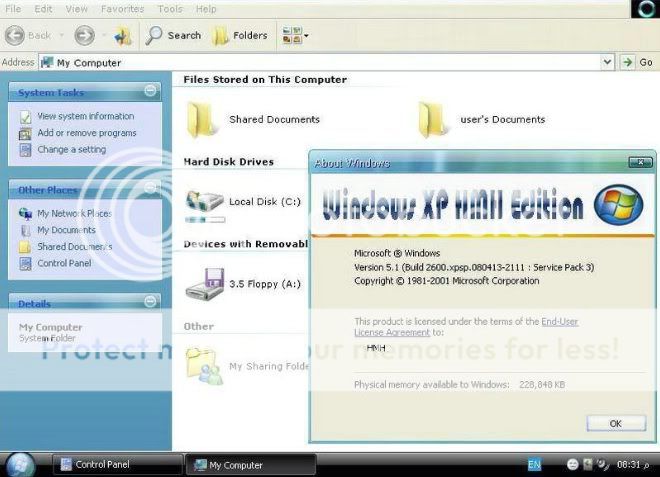Click the user's Documents folder label

pos(503,120)
